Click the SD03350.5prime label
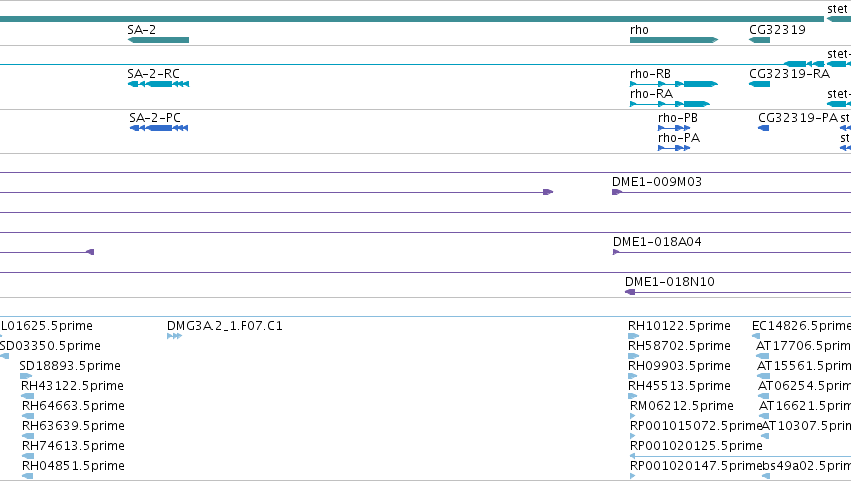 [x=50, y=346]
